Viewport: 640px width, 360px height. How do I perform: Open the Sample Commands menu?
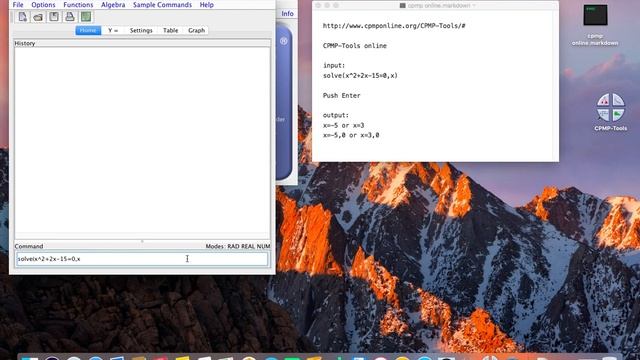(x=162, y=5)
